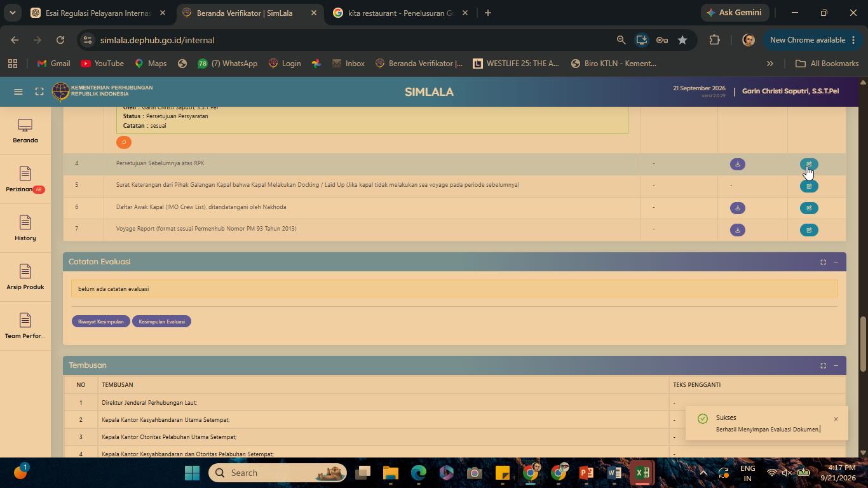Image resolution: width=868 pixels, height=488 pixels.
Task: Maximize the Tembusan panel
Action: pyautogui.click(x=823, y=365)
